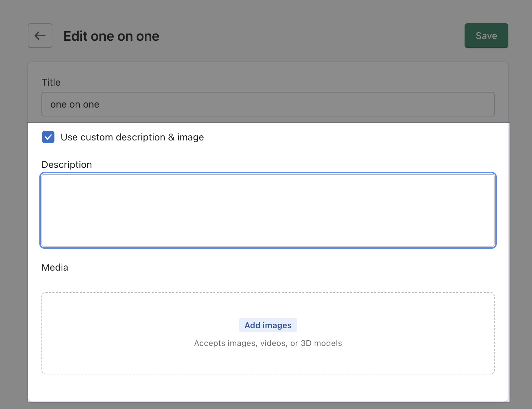Select the text one on one in Title
This screenshot has height=409, width=532.
75,104
